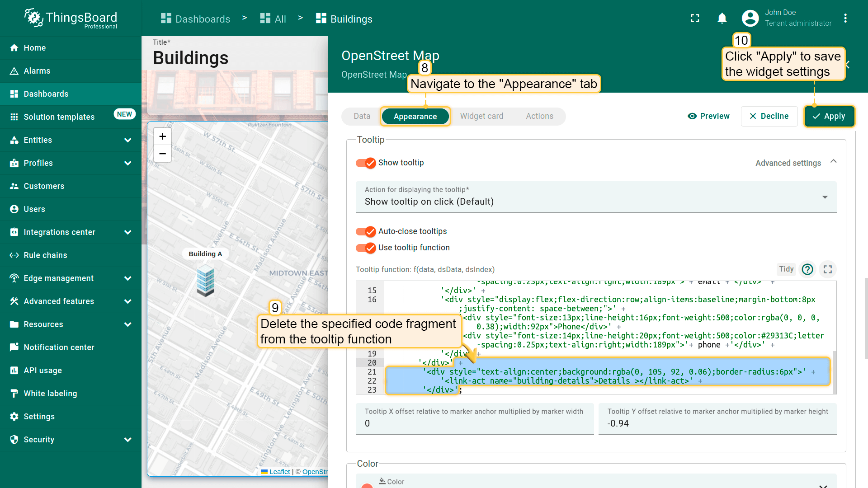Image resolution: width=868 pixels, height=488 pixels.
Task: Toggle fullscreen mode icon in header
Action: (x=695, y=19)
